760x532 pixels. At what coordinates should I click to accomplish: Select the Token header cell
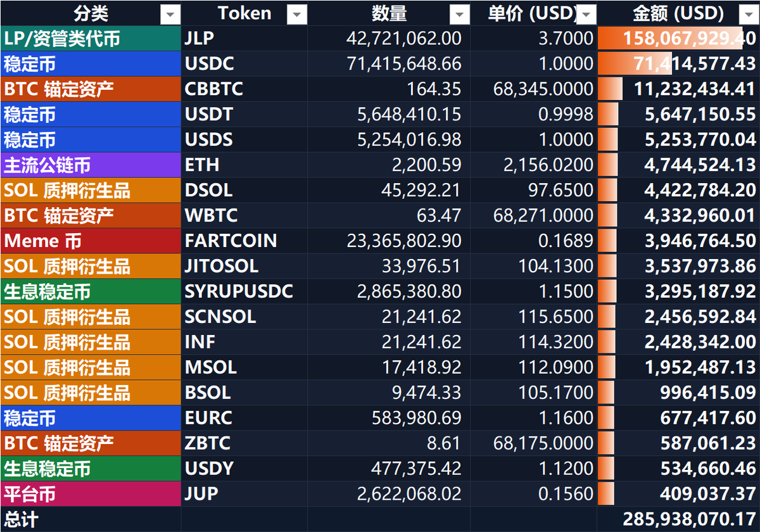244,13
